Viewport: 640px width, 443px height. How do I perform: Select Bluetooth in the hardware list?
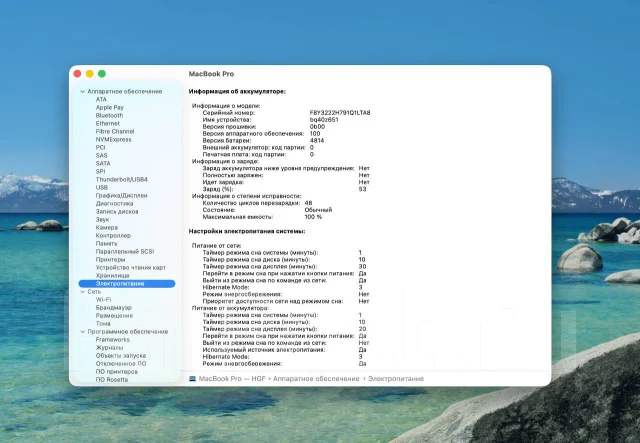pos(109,115)
